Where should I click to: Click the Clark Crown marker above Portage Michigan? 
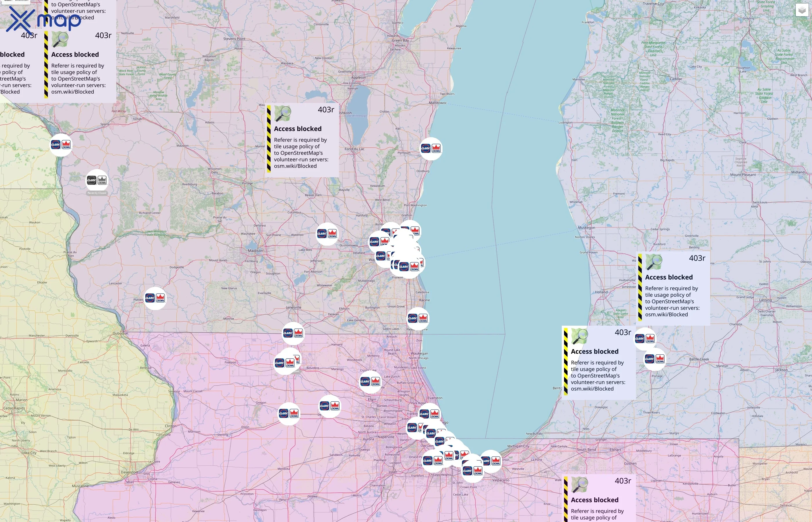655,359
